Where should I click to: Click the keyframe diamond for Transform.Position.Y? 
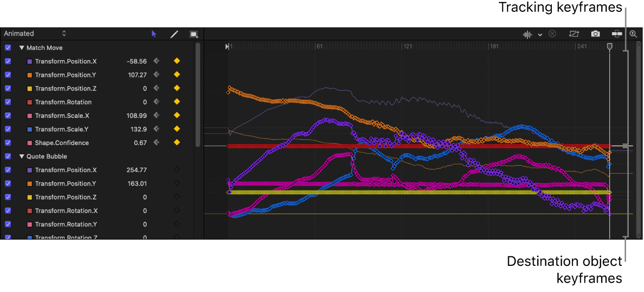[177, 74]
